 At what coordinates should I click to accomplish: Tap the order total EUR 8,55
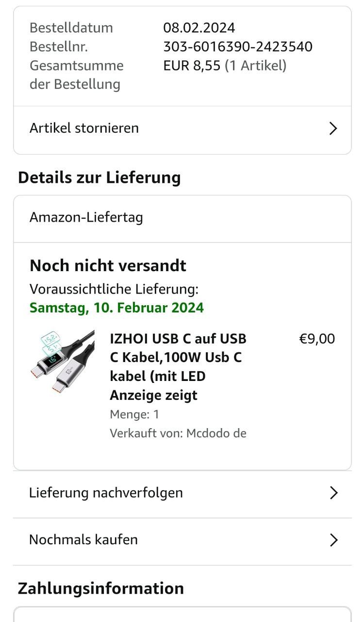pyautogui.click(x=192, y=66)
